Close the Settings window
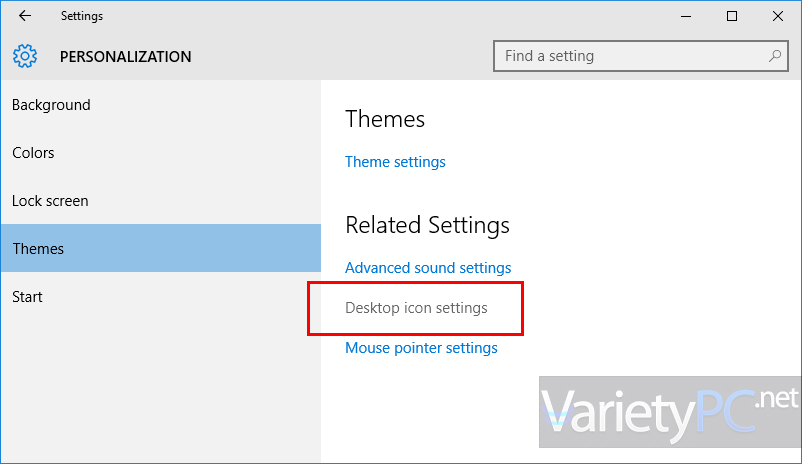Viewport: 802px width, 464px height. tap(778, 16)
